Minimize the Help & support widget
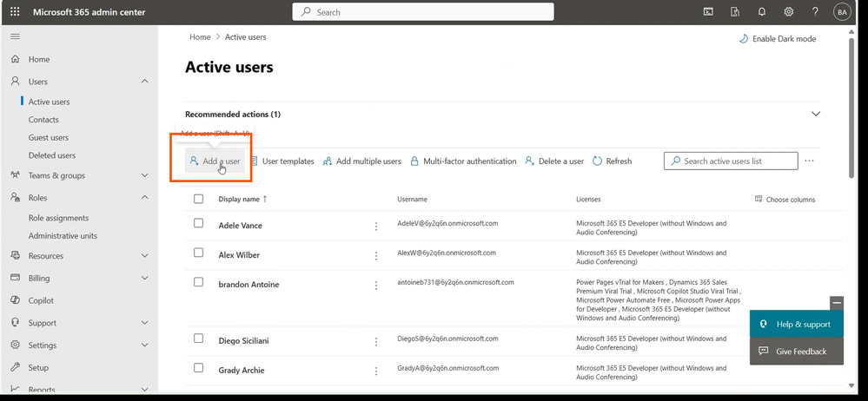868x401 pixels. coord(837,303)
